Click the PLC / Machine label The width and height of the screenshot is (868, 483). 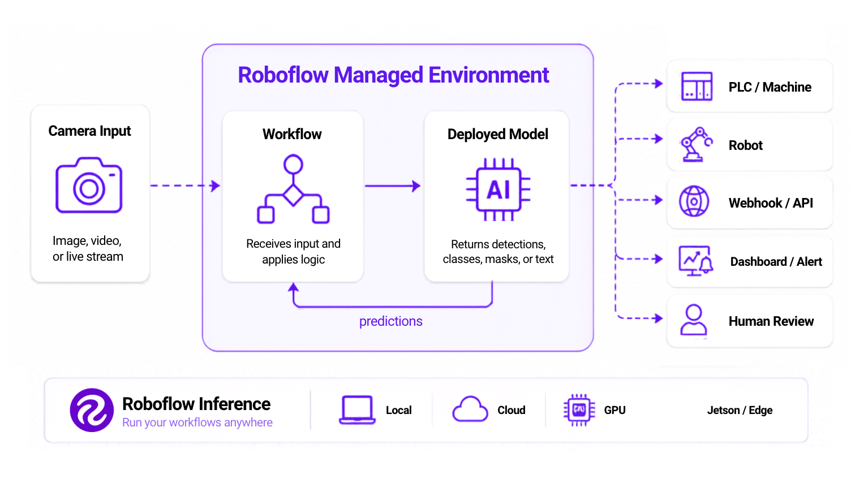[770, 87]
